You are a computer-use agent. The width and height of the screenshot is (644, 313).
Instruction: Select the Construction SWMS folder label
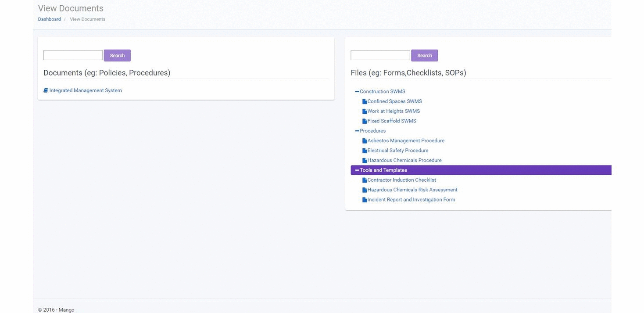tap(383, 91)
